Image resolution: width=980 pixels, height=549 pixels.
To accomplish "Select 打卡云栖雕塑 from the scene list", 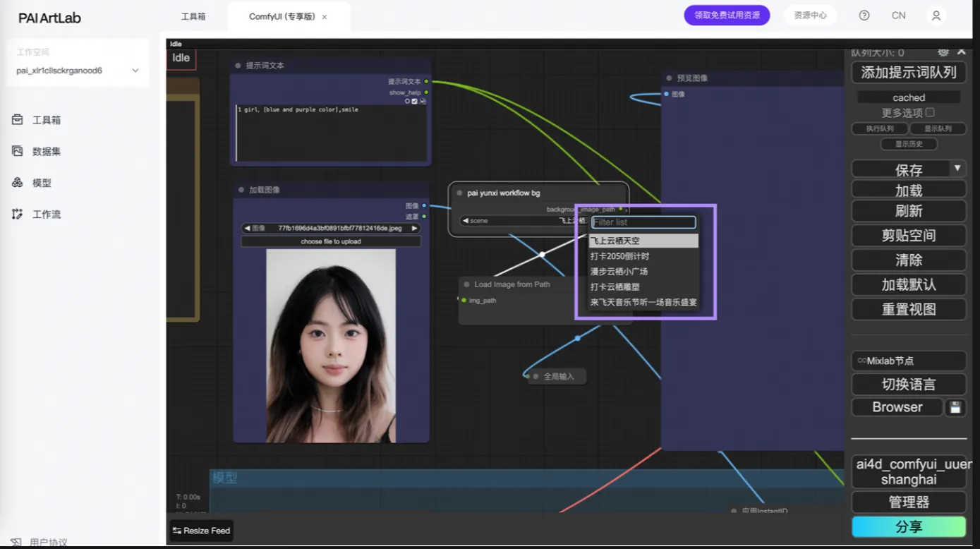I will click(x=644, y=287).
